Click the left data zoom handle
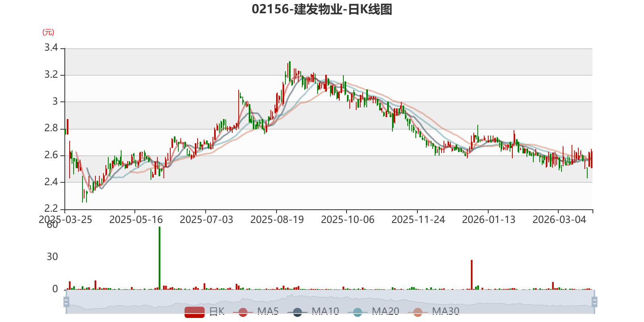This screenshot has height=322, width=644. tap(66, 301)
